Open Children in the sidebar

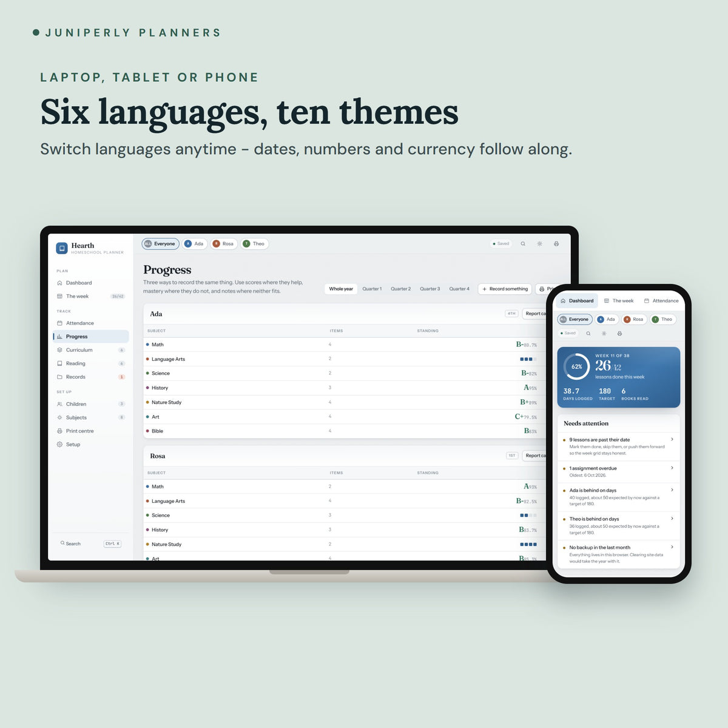[91, 404]
